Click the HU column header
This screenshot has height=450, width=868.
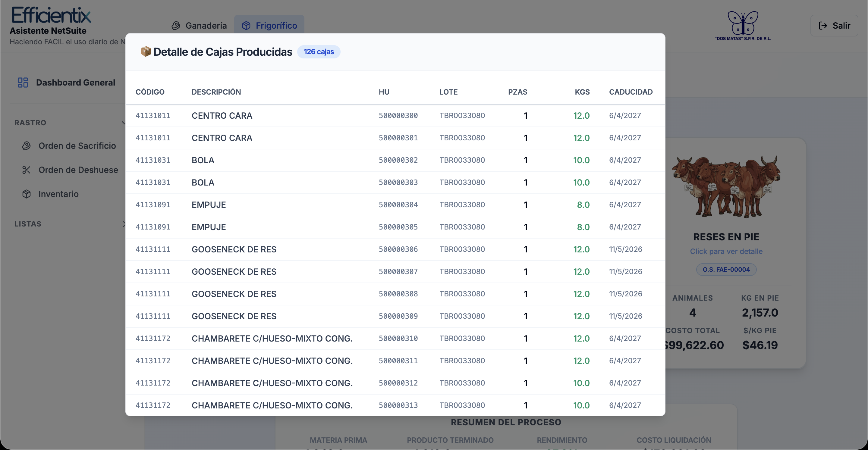(x=384, y=92)
